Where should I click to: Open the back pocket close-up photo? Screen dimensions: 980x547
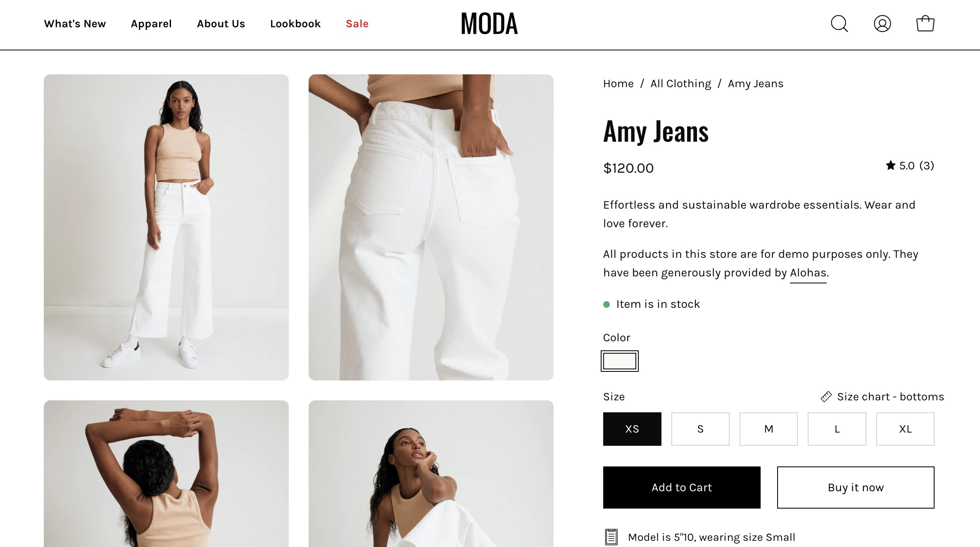(x=431, y=227)
